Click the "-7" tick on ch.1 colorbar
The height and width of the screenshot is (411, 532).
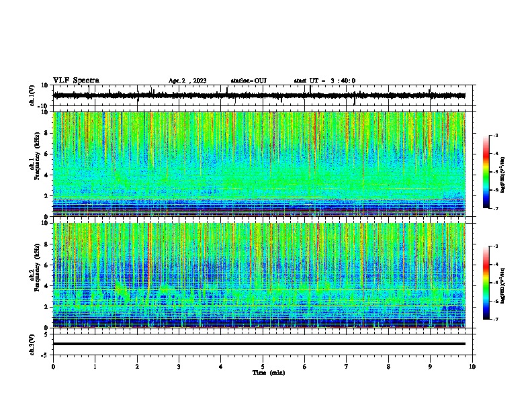[x=495, y=208]
